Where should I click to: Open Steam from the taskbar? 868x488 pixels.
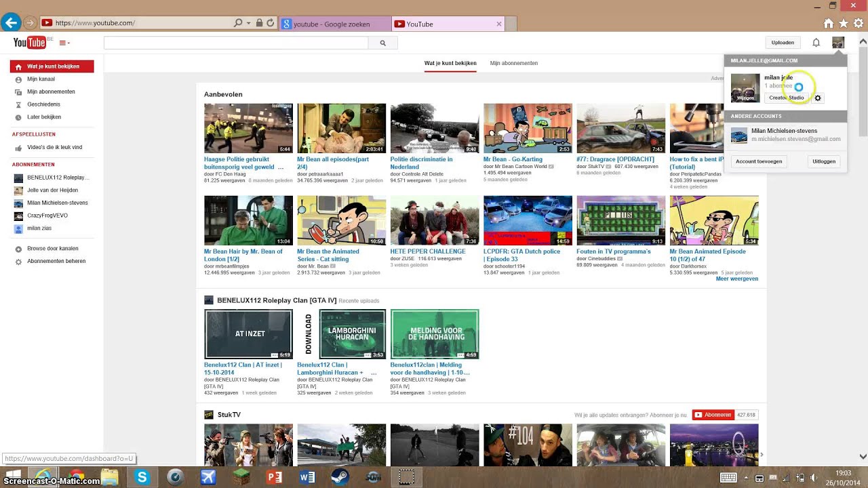click(x=340, y=477)
